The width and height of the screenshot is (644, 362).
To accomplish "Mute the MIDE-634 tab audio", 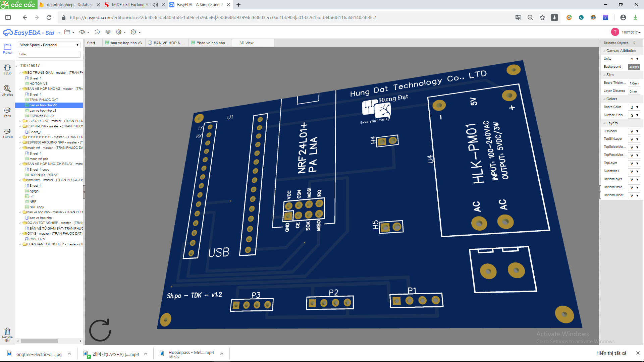I will click(155, 5).
